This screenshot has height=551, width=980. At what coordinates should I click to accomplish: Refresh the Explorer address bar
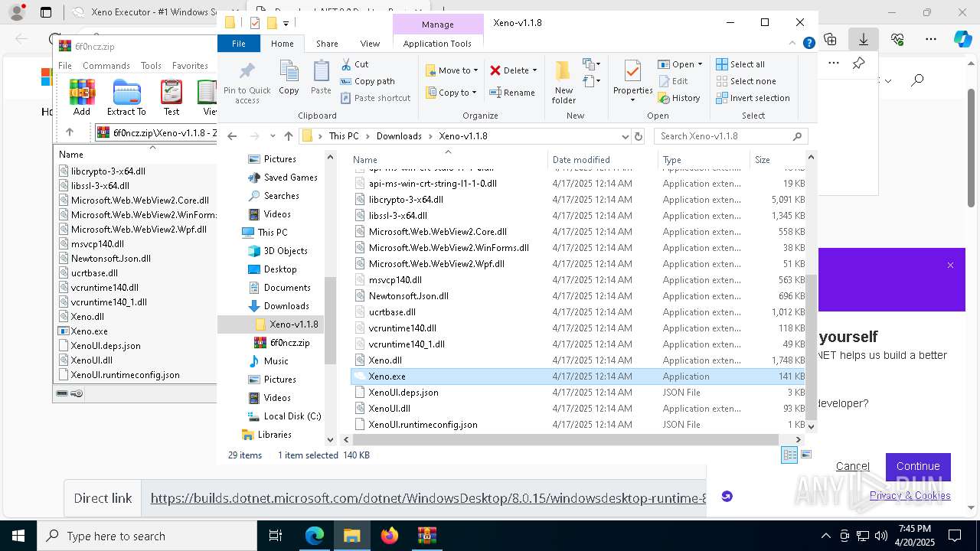638,136
